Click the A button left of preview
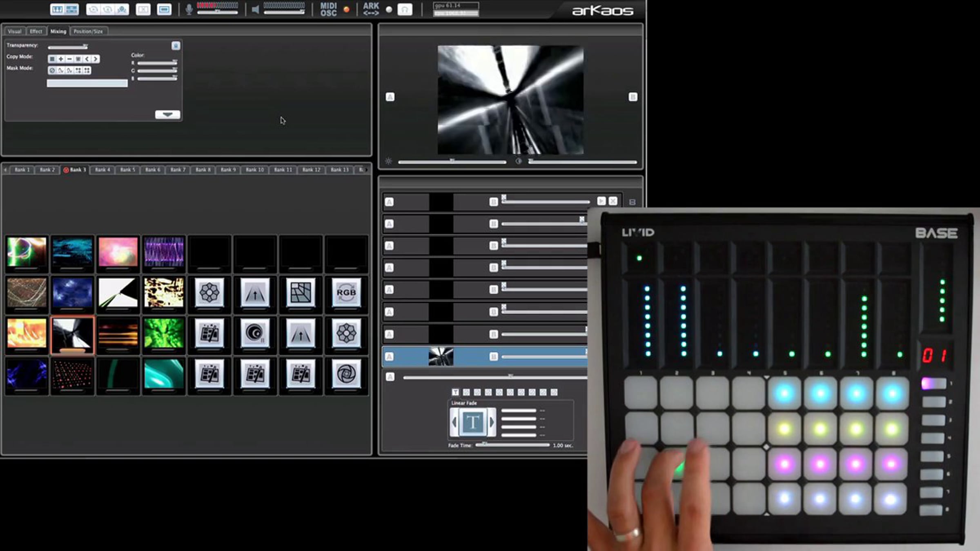This screenshot has height=551, width=980. (x=390, y=97)
